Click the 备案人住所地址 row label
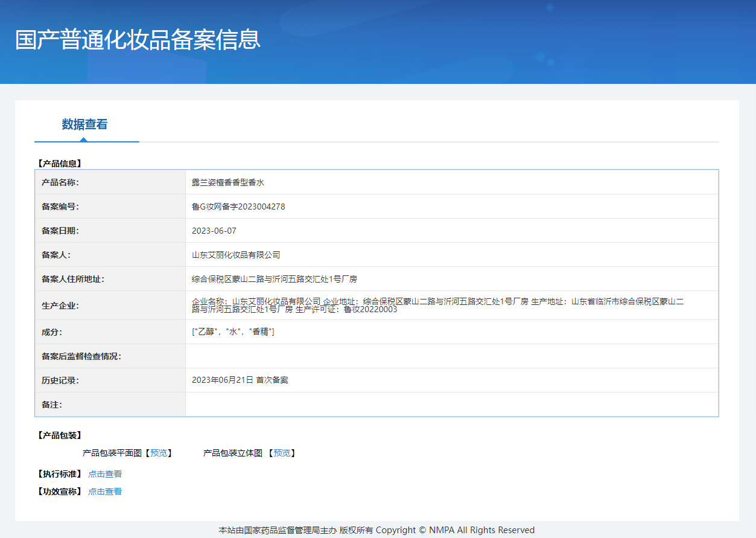 point(73,279)
